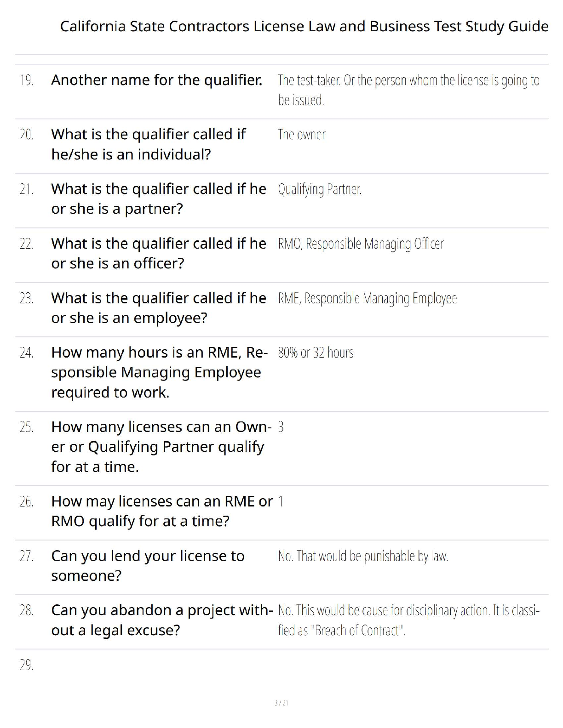Click the answer 'The owner'
The width and height of the screenshot is (563, 728).
point(302,135)
